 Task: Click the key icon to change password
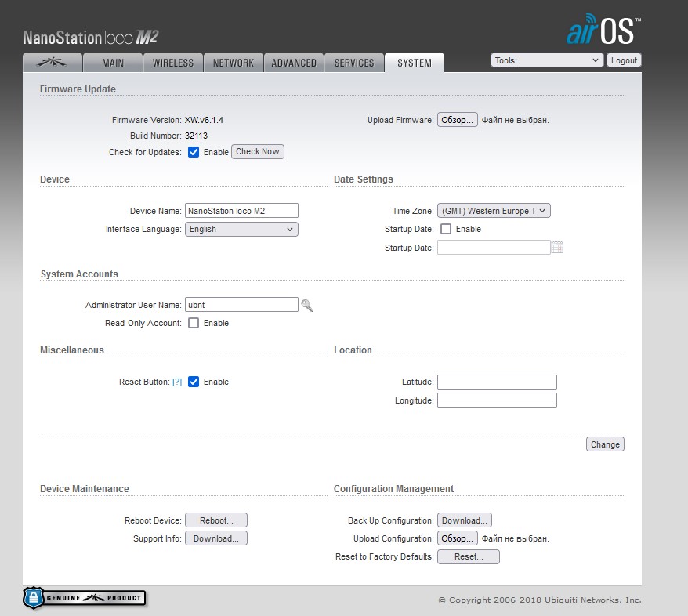[x=306, y=306]
